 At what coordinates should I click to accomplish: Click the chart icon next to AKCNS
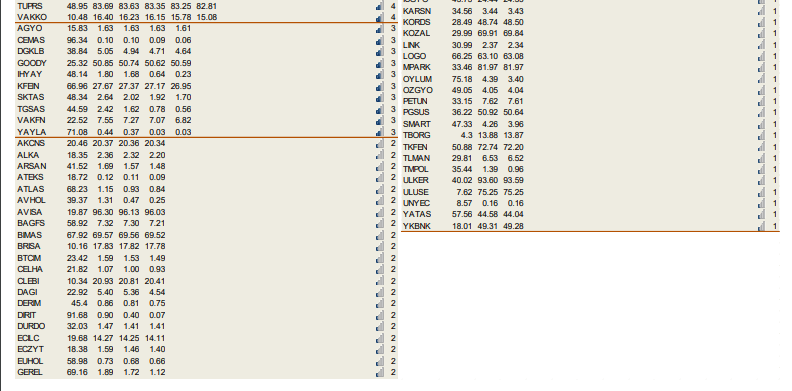[x=380, y=143]
